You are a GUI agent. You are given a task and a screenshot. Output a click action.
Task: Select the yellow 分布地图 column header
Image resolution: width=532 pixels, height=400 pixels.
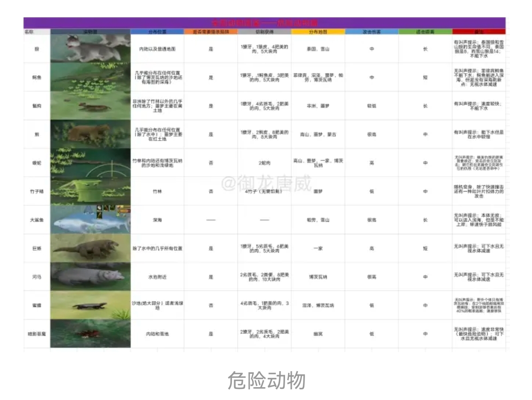(x=318, y=32)
